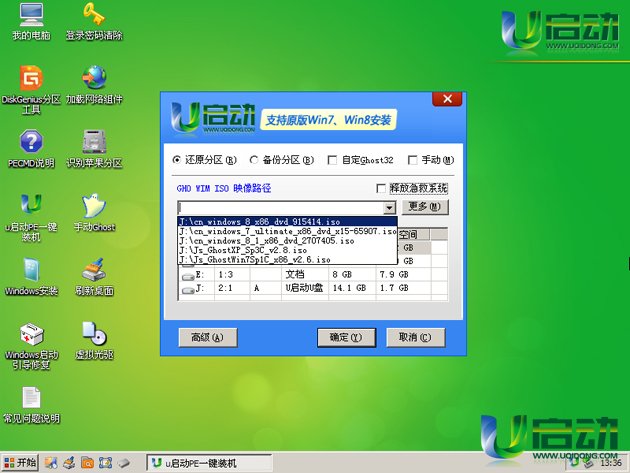Open the Windows安装 desktop icon

pos(30,270)
